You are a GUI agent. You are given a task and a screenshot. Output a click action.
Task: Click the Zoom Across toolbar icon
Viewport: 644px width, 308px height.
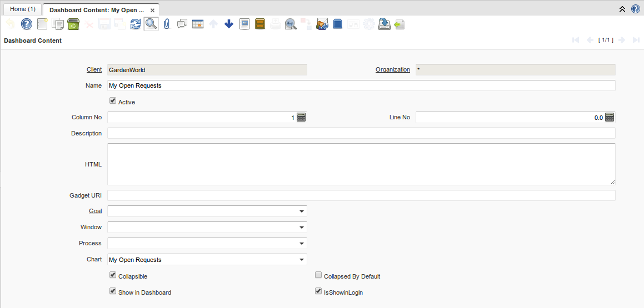(x=291, y=24)
